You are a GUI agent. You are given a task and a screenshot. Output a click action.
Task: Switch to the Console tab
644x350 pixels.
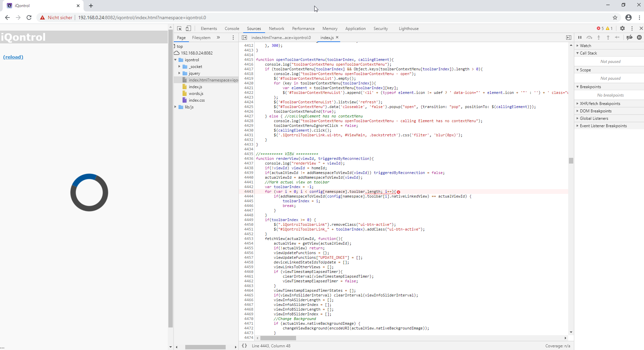click(232, 29)
